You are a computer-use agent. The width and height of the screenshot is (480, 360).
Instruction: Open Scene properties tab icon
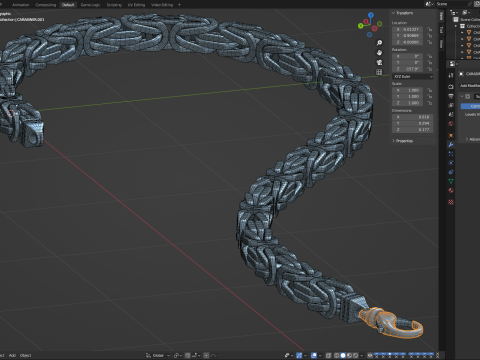[451, 115]
